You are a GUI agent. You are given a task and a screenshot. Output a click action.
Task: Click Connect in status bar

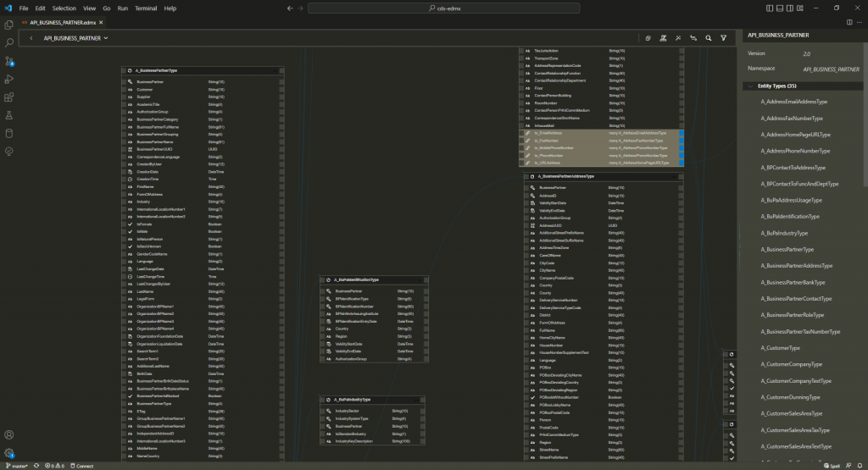coord(82,466)
